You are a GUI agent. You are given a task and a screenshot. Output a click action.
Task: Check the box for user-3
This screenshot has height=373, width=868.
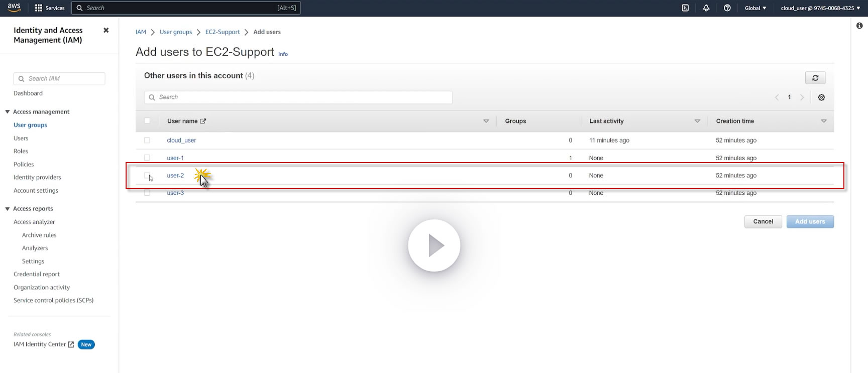pyautogui.click(x=147, y=193)
